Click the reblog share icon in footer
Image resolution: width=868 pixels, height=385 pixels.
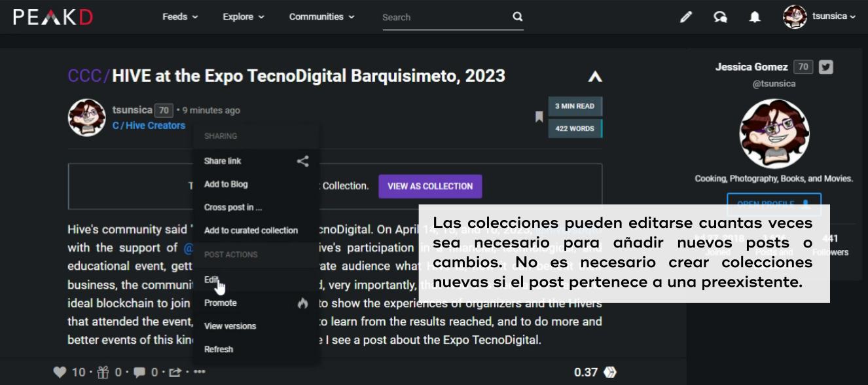click(x=175, y=373)
